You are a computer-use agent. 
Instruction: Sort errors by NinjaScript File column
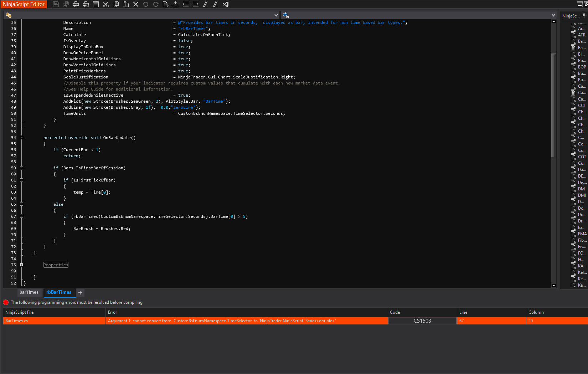(55, 312)
